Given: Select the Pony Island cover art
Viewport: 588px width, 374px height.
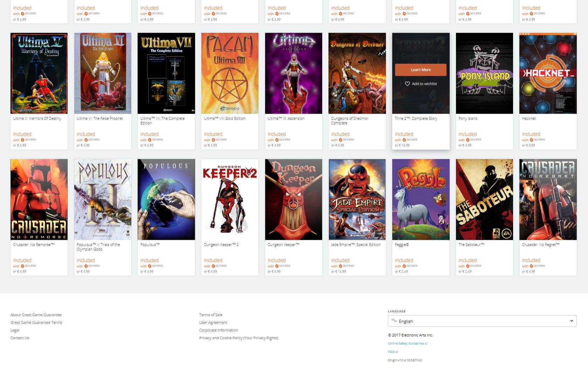Looking at the screenshot, I should point(484,73).
